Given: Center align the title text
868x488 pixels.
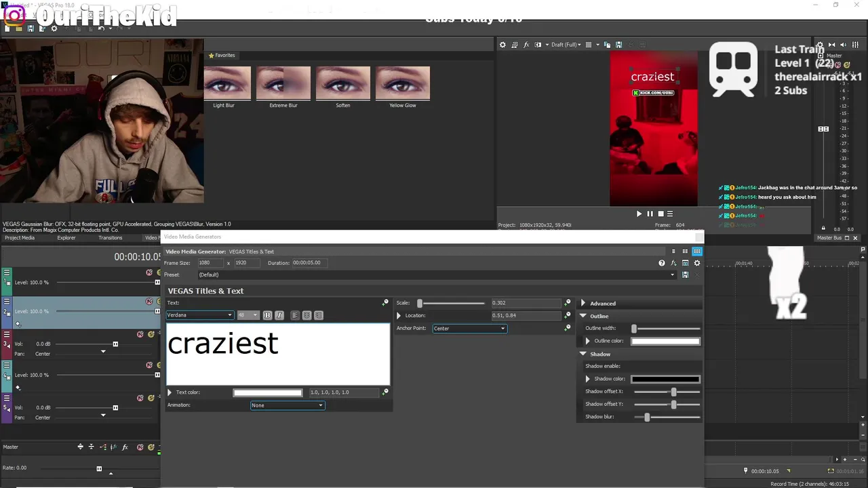Looking at the screenshot, I should (x=307, y=315).
